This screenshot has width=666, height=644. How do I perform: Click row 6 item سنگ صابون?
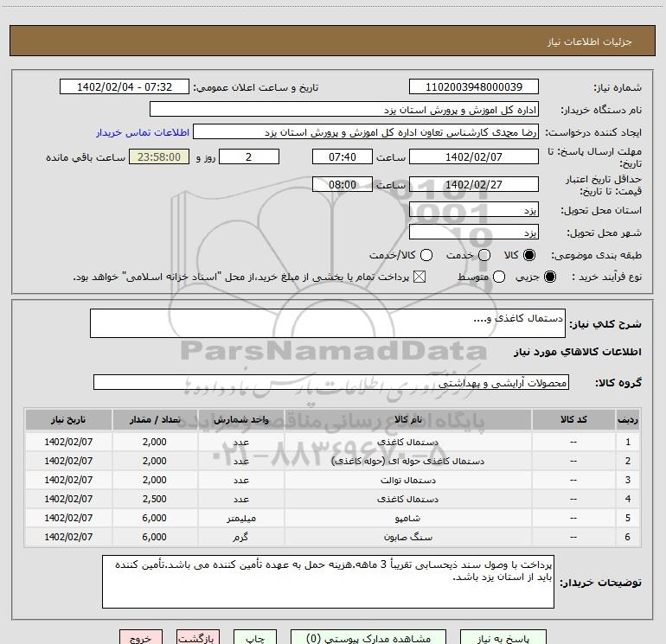(x=407, y=538)
